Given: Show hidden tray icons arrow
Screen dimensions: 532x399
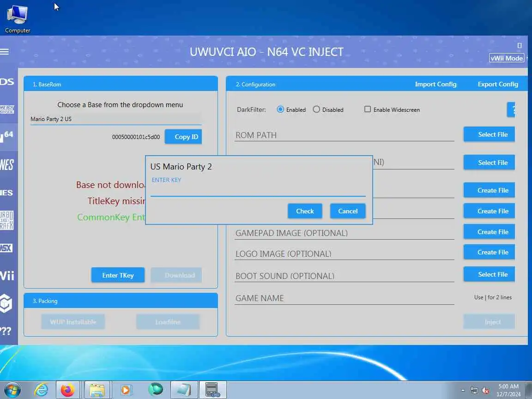Looking at the screenshot, I should (x=463, y=391).
